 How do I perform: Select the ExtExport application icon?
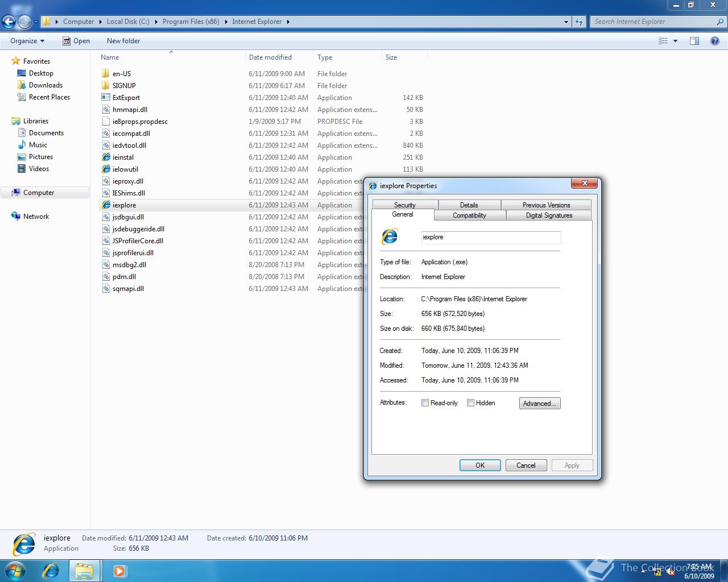point(106,97)
